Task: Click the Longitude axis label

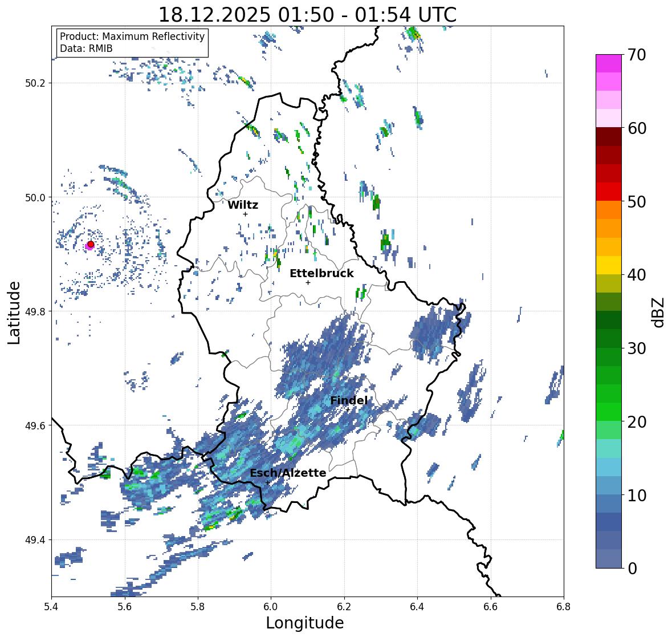Action: pyautogui.click(x=305, y=623)
